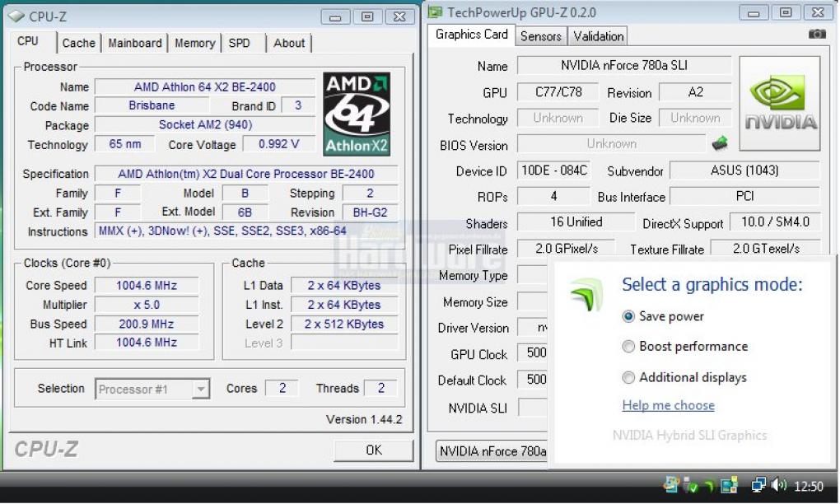Click the NVIDIA Hybrid SLI swoosh logo
This screenshot has width=840, height=504.
point(586,294)
